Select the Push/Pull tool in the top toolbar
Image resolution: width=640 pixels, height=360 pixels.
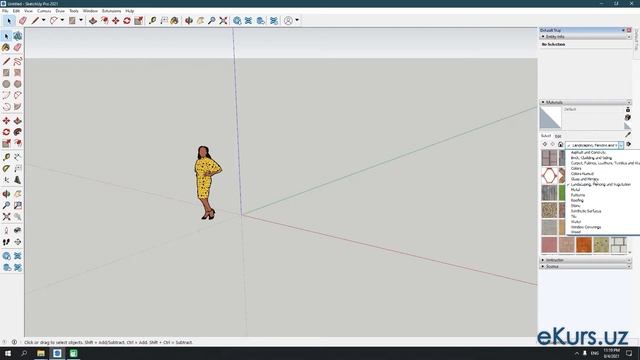point(93,20)
